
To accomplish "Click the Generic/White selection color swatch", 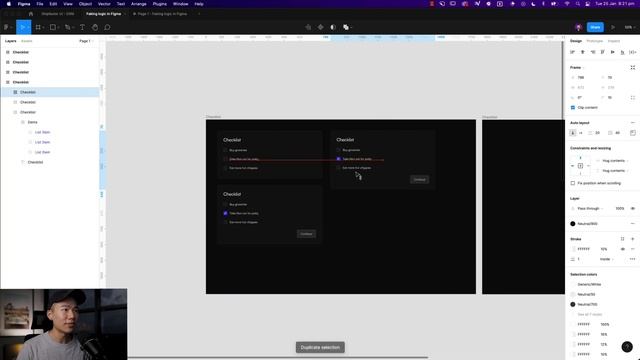I will (573, 284).
